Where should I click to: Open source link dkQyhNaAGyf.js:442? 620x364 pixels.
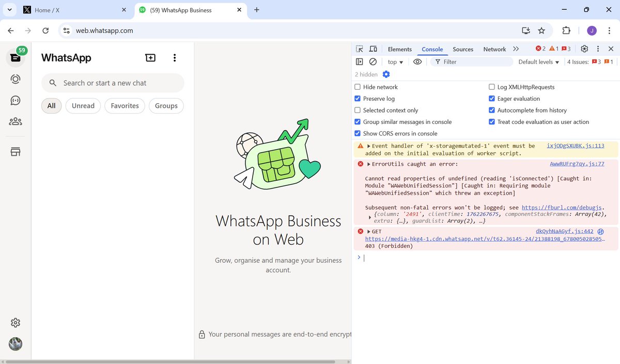tap(565, 232)
